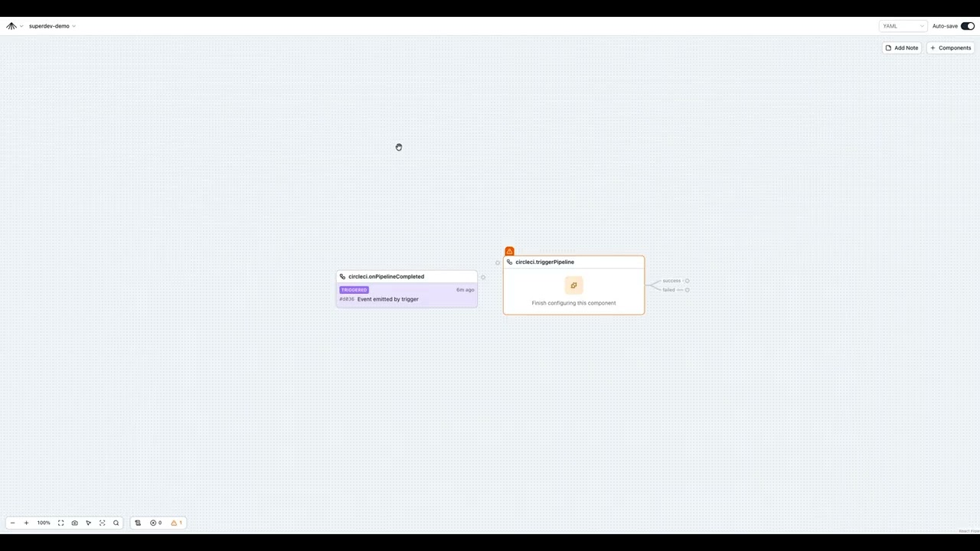Screen dimensions: 980x551
Task: Select the circleci.triggerPipeline node title
Action: [x=544, y=262]
